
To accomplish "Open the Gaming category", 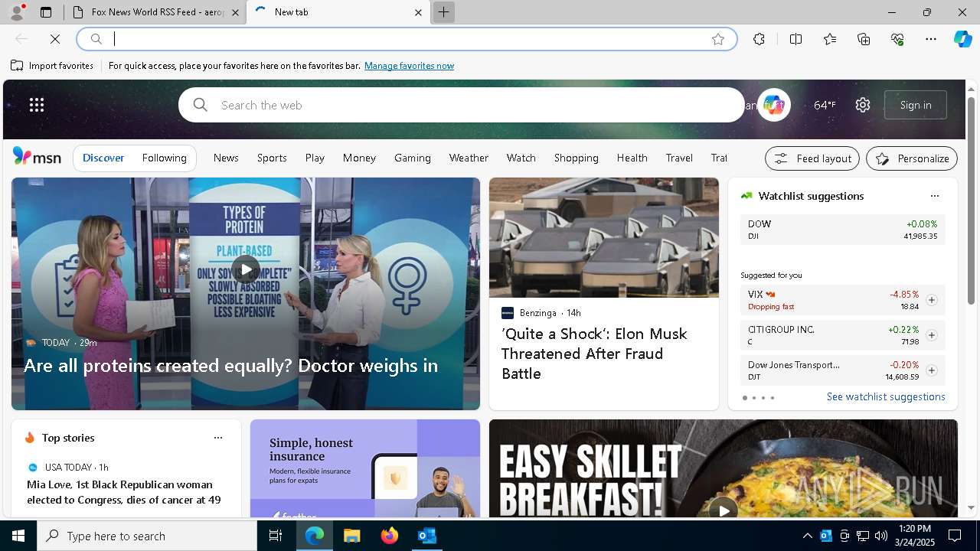I will point(413,158).
